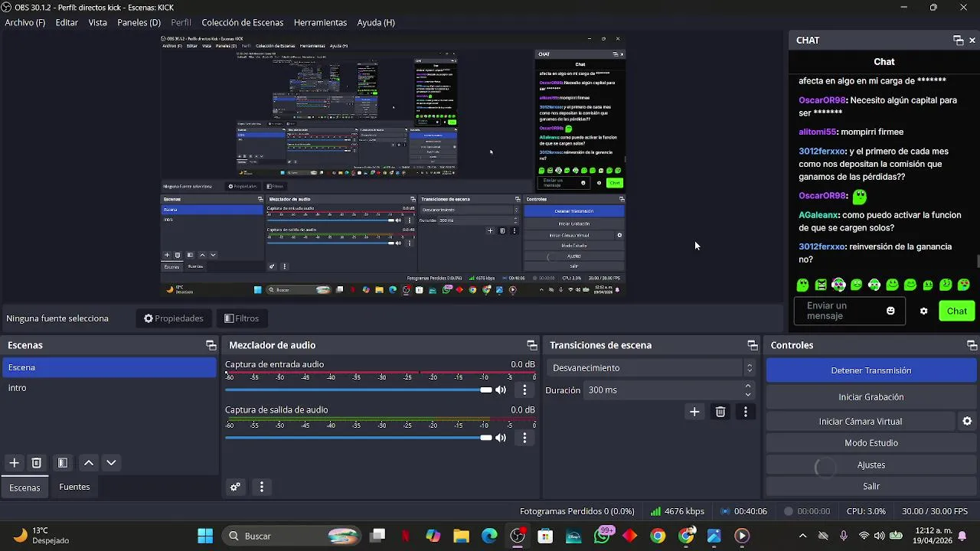980x551 pixels.
Task: Open chat settings gear icon
Action: click(924, 311)
